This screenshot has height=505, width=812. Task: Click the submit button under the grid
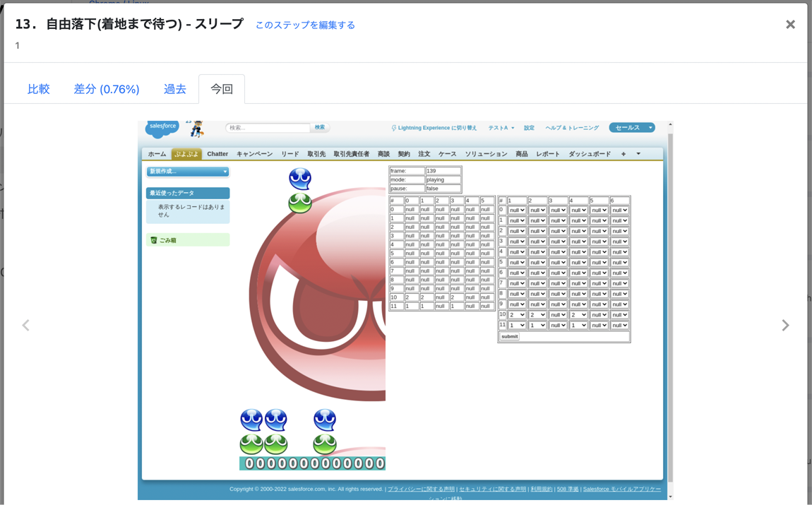510,337
